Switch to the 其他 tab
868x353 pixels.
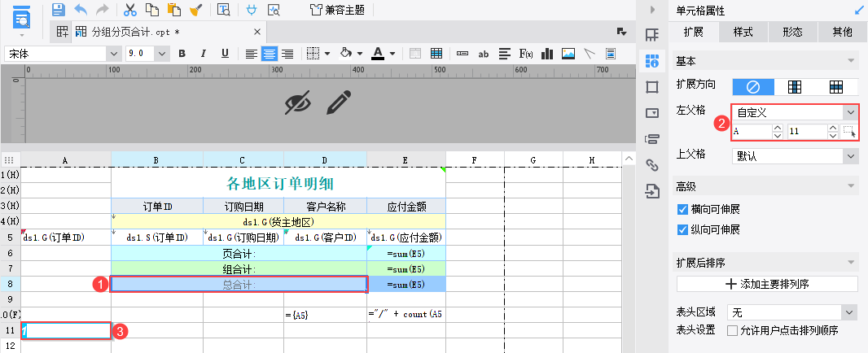[x=843, y=32]
